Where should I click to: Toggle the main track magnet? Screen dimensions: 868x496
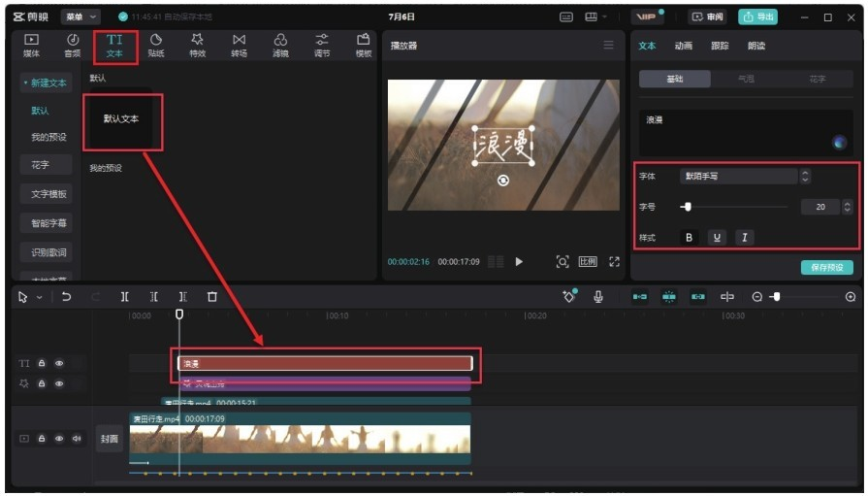(640, 297)
